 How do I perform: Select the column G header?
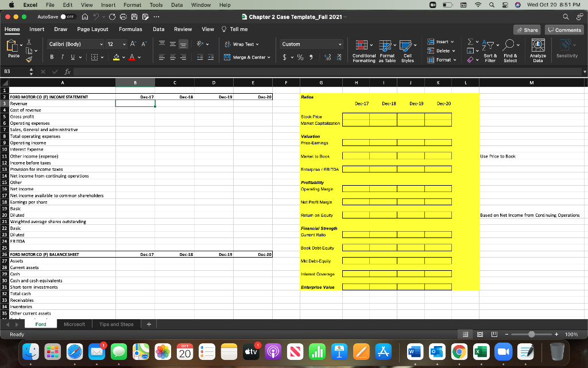coord(321,83)
